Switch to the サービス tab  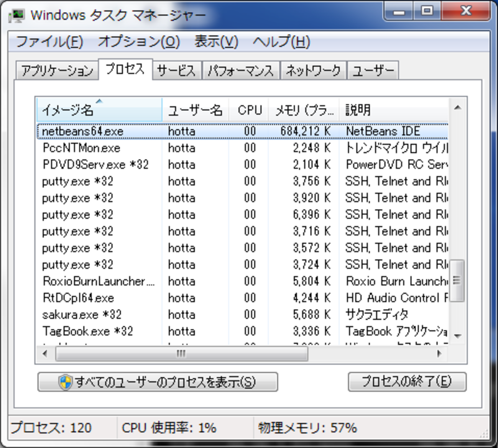[x=176, y=71]
